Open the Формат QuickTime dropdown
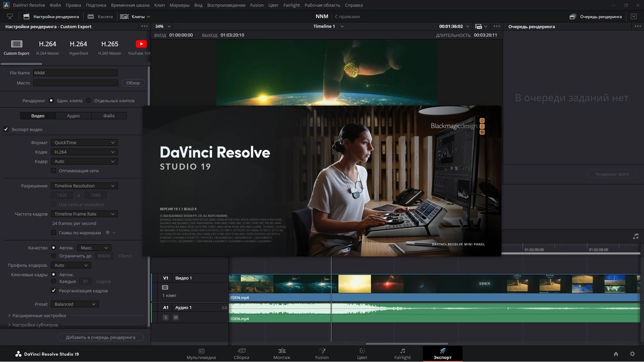This screenshot has height=362, width=644. tap(84, 143)
